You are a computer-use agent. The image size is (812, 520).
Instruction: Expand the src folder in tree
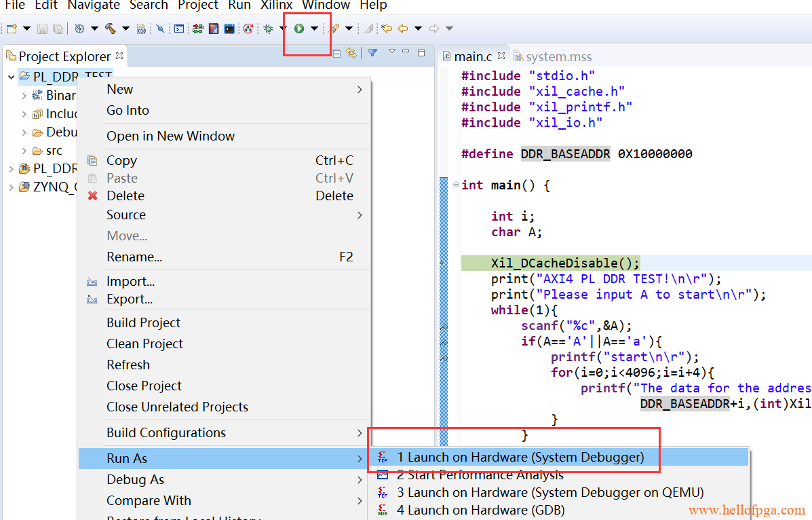[x=24, y=151]
